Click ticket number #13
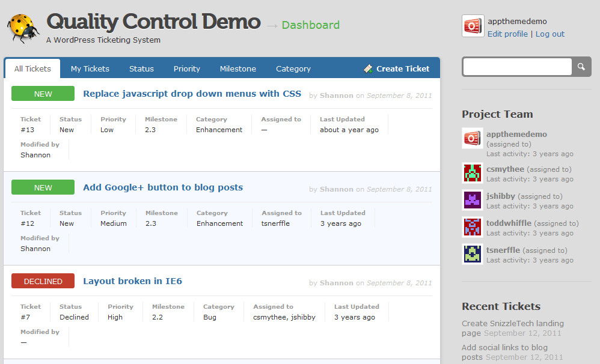 (x=27, y=130)
